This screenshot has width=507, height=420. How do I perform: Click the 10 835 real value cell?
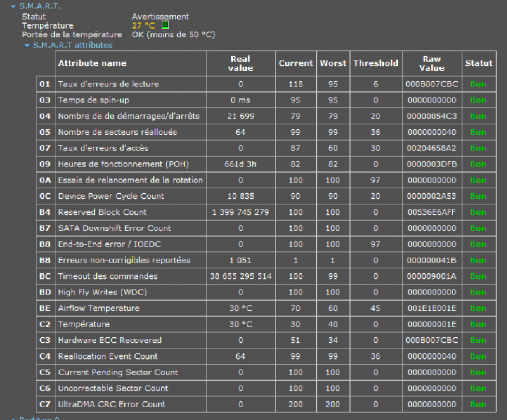pos(241,196)
